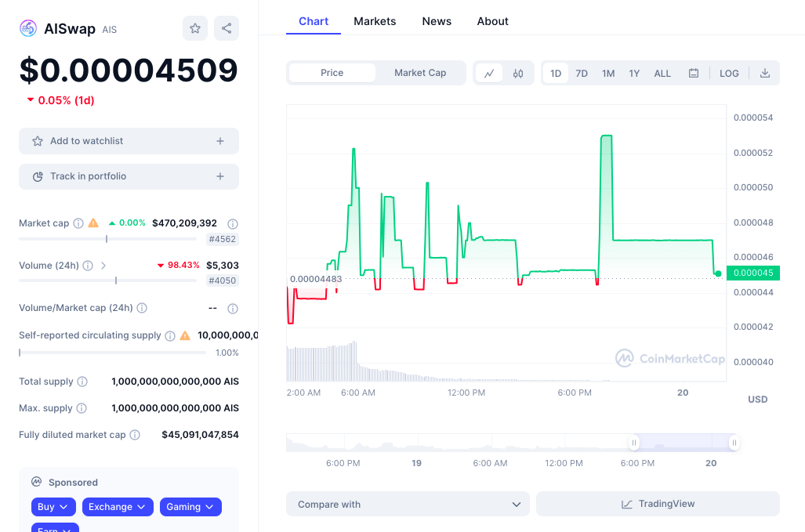Screen dimensions: 805x532
Task: Click the warning triangle next to Market cap
Action: click(92, 223)
